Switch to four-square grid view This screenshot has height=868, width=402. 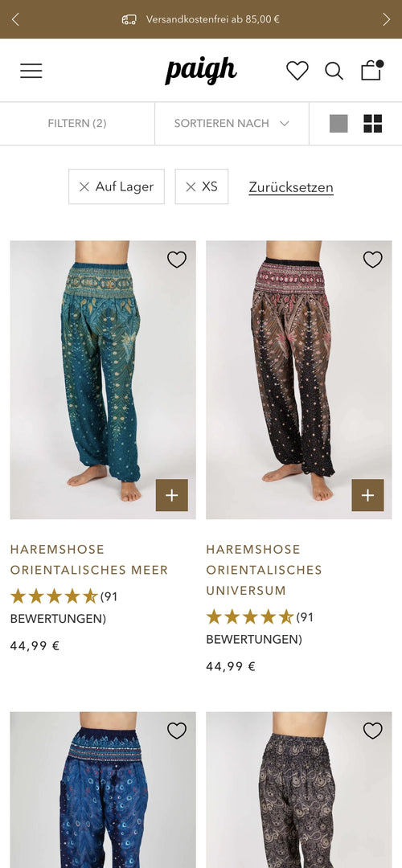pyautogui.click(x=372, y=124)
